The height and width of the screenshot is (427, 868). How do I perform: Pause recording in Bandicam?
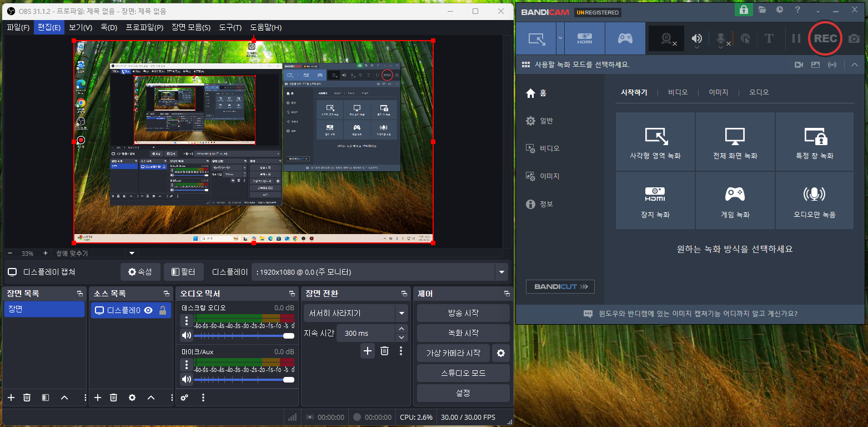click(x=796, y=38)
